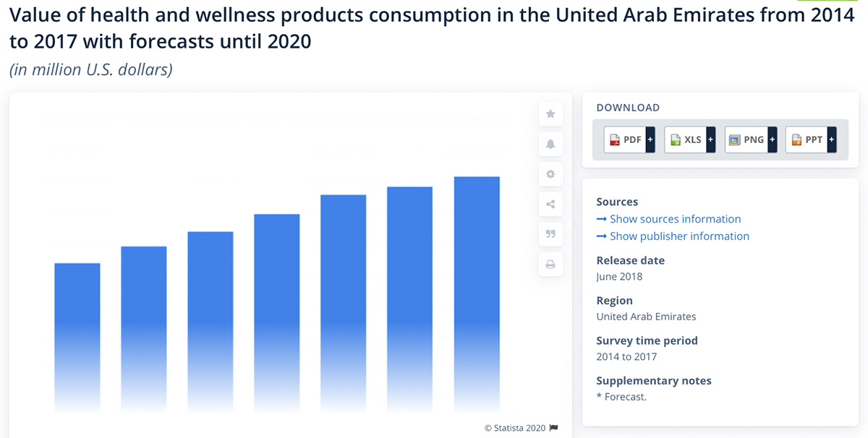Screen dimensions: 868x438
Task: Open chart settings gear icon
Action: (550, 174)
